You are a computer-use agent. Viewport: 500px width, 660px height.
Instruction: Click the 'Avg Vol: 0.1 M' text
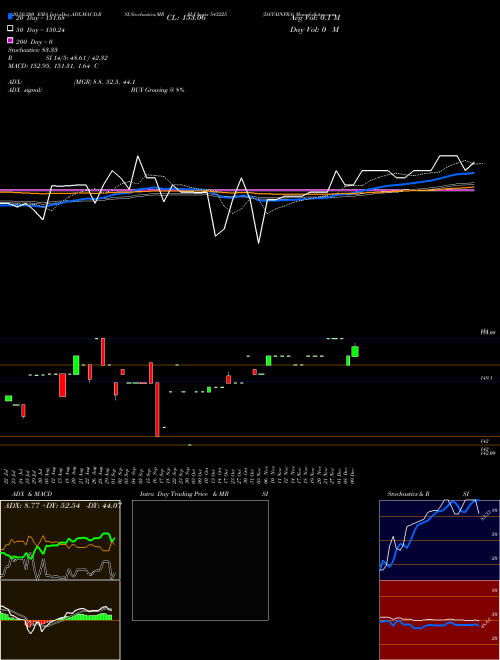point(315,17)
